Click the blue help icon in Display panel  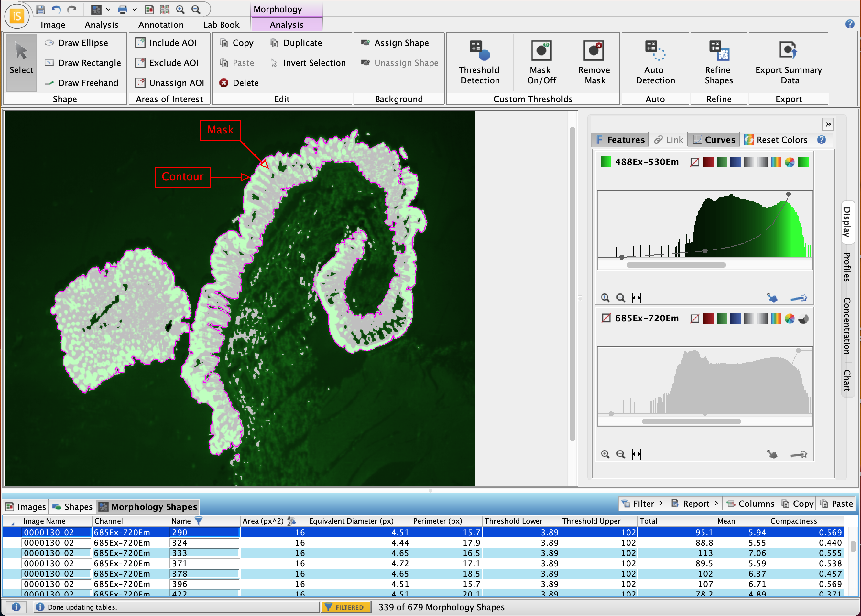[x=822, y=140]
